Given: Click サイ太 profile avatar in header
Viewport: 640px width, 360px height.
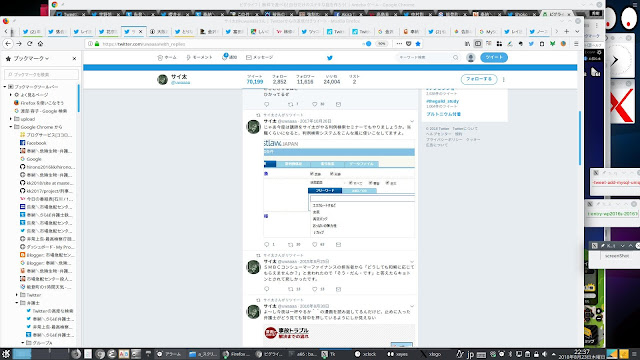Looking at the screenshot, I should click(162, 80).
